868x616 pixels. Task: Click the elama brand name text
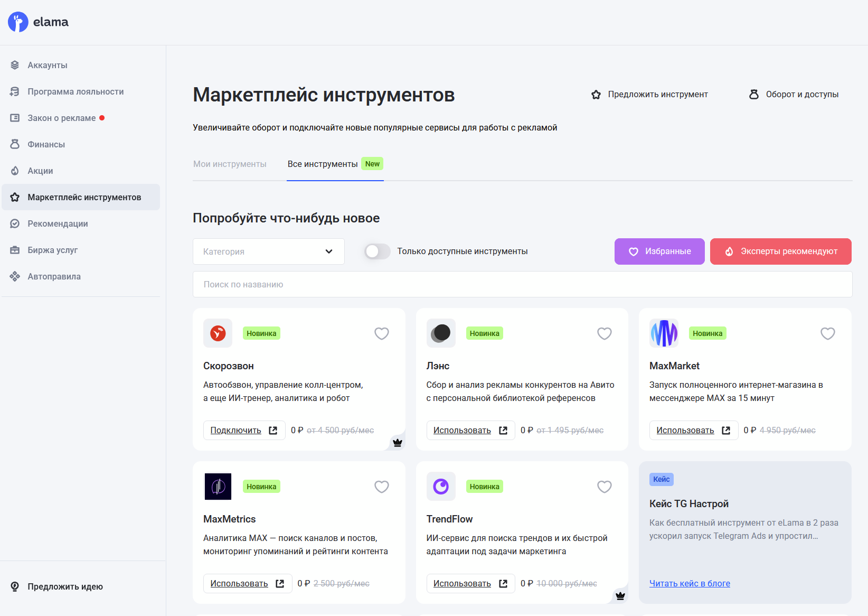pos(51,22)
